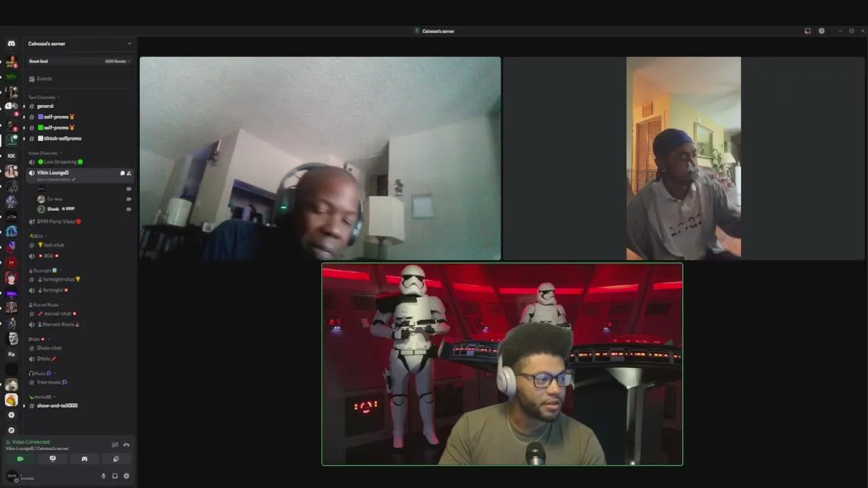
Task: Collapse the Marvel Rivals category
Action: point(47,304)
